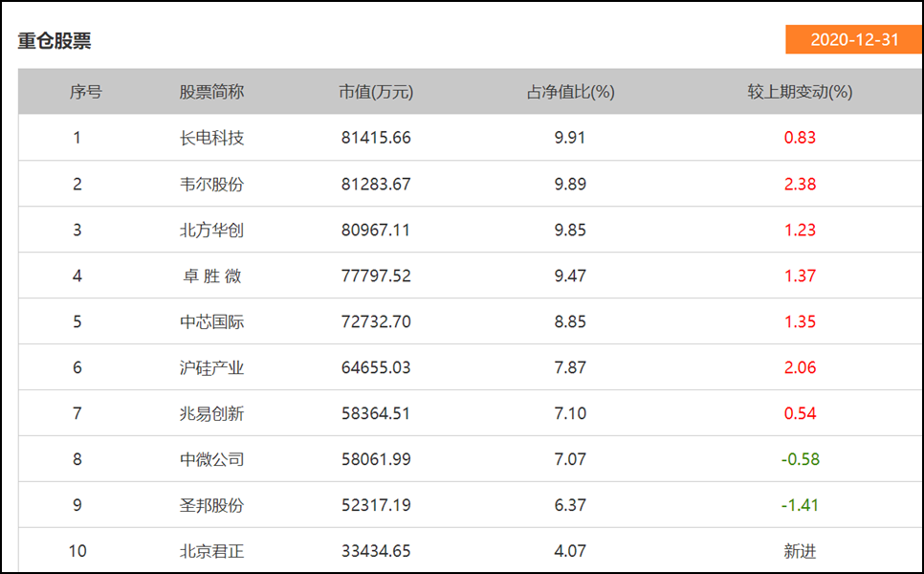Image resolution: width=924 pixels, height=574 pixels.
Task: Open the 长电科技 stock link
Action: [x=211, y=138]
